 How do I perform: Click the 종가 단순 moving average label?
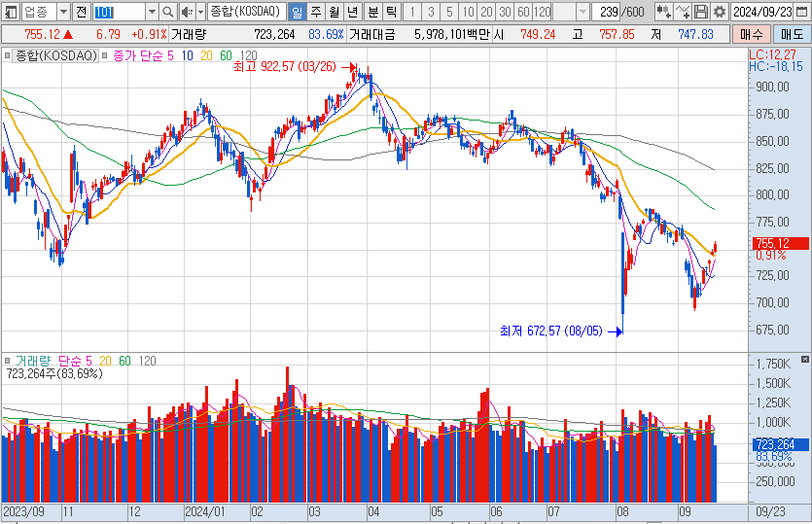click(137, 55)
